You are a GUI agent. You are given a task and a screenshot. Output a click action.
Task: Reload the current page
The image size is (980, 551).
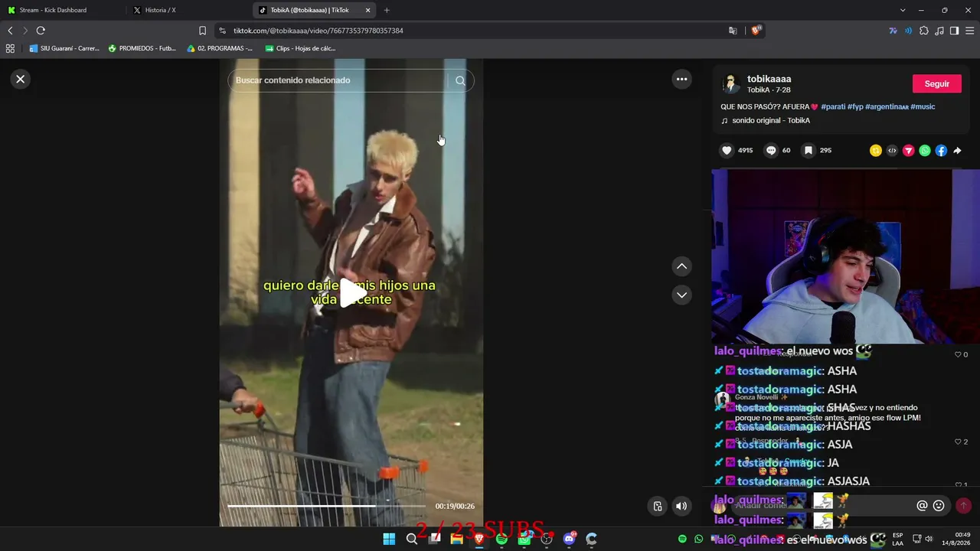point(41,31)
